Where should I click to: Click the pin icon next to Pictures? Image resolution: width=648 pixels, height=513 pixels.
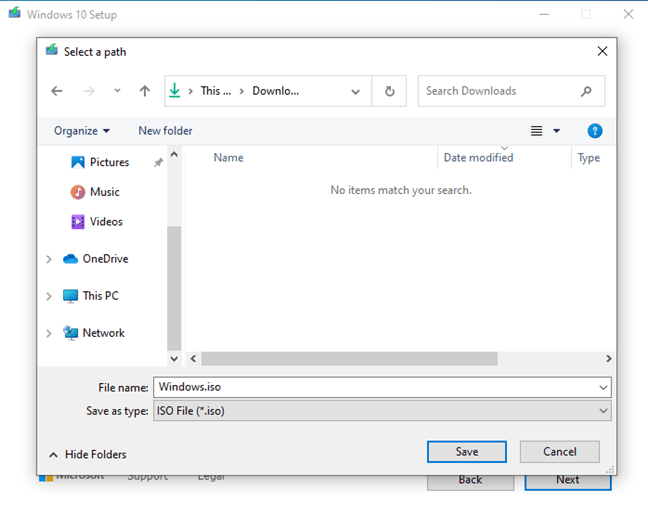point(158,162)
